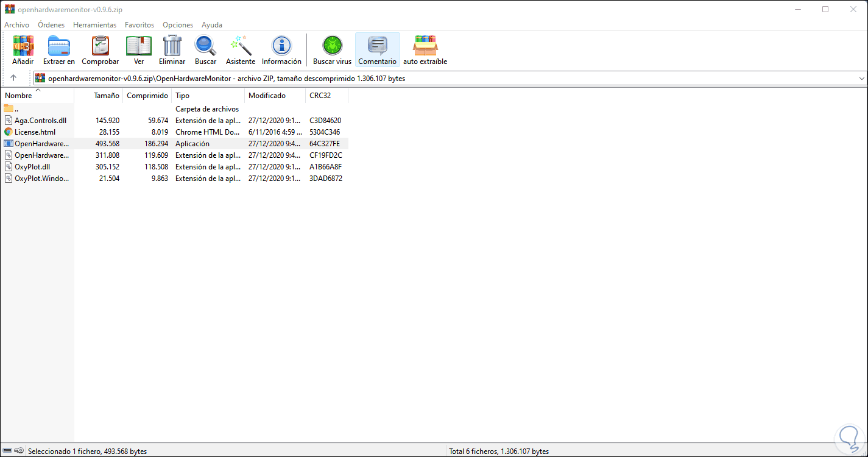Create an auto extraíble archive
The height and width of the screenshot is (457, 868).
click(x=425, y=50)
